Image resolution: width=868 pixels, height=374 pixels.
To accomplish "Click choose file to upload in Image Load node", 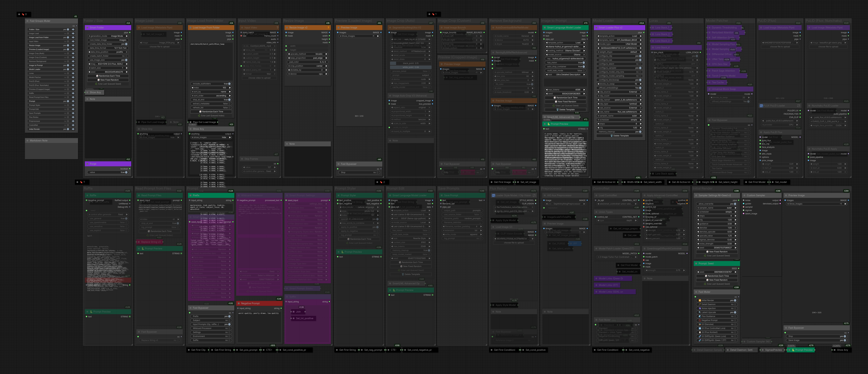I will pyautogui.click(x=159, y=47).
